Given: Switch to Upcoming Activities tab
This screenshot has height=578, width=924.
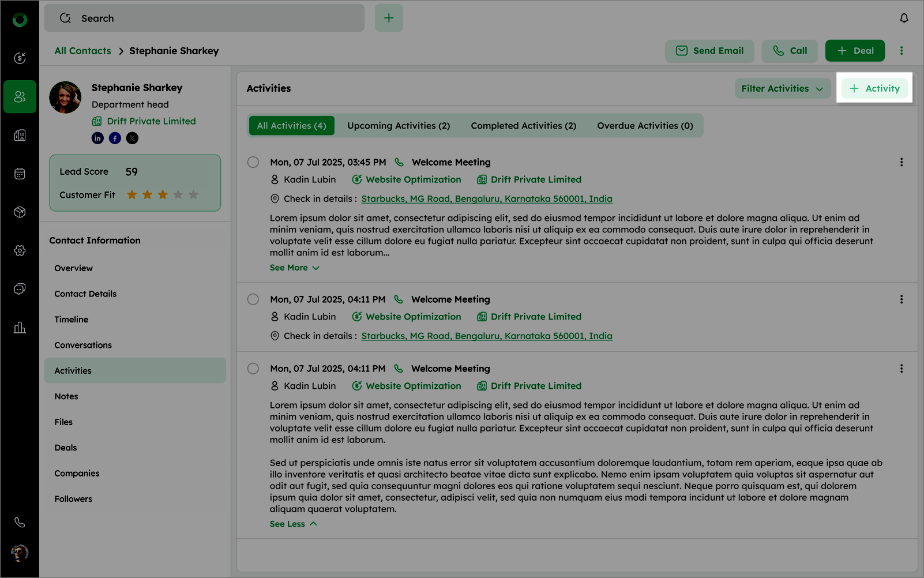Looking at the screenshot, I should pos(398,126).
